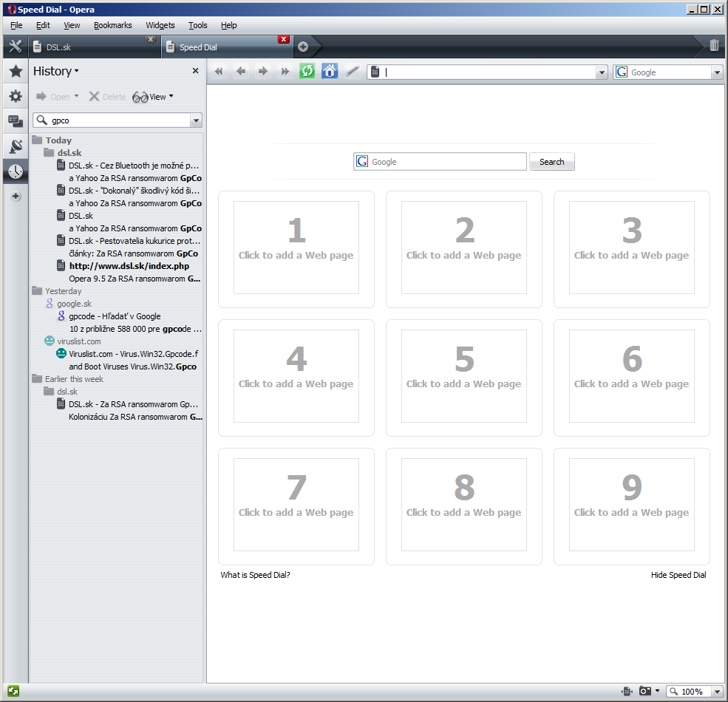Screen dimensions: 728x702
Task: Click the page icon in address bar
Action: pyautogui.click(x=375, y=72)
